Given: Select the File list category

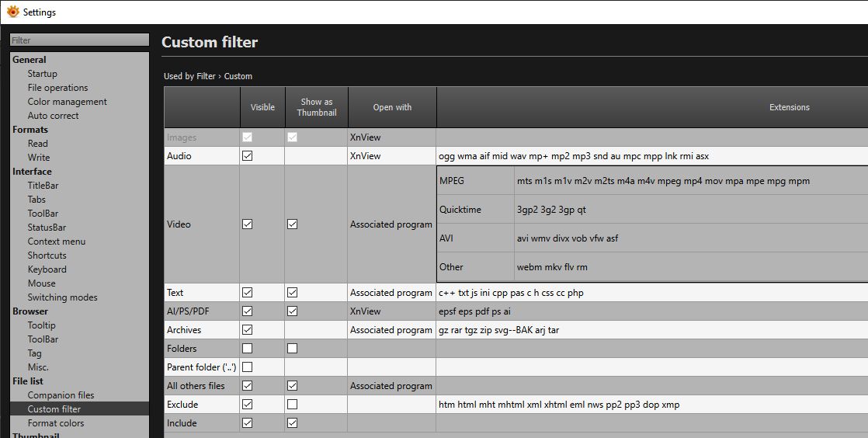Looking at the screenshot, I should click(28, 381).
